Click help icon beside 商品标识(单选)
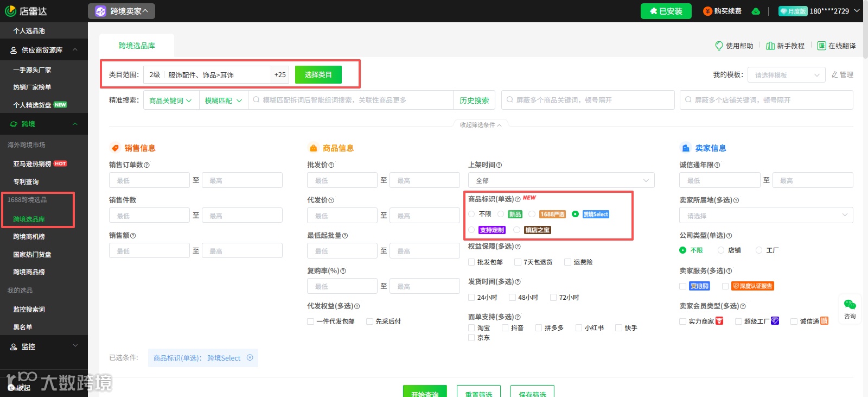This screenshot has height=397, width=868. (x=518, y=199)
